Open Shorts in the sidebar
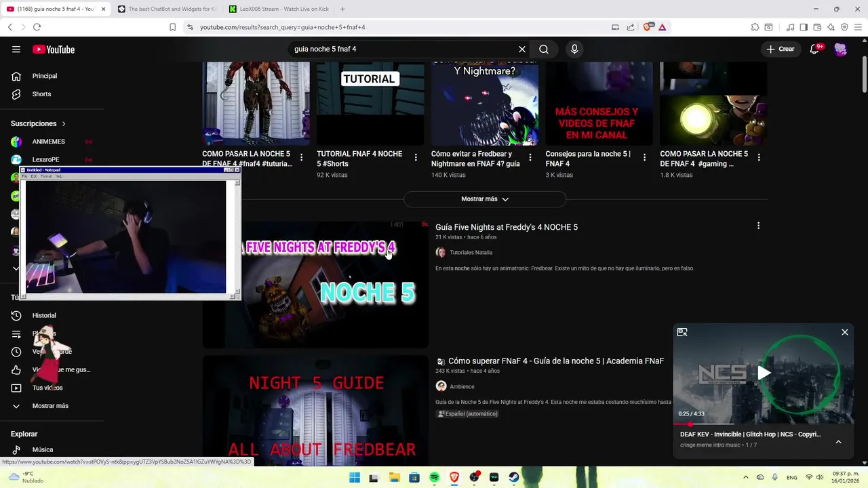This screenshot has height=488, width=868. coord(41,94)
